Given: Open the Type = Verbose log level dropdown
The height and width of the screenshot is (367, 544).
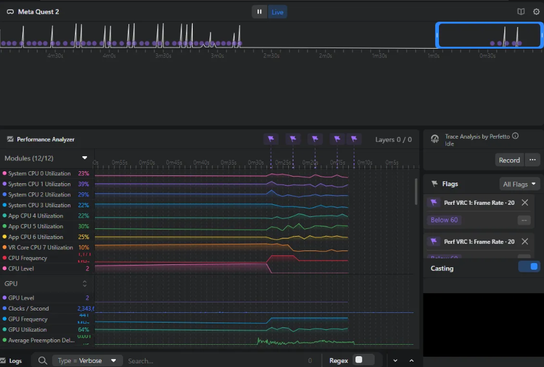Looking at the screenshot, I should pyautogui.click(x=87, y=361).
